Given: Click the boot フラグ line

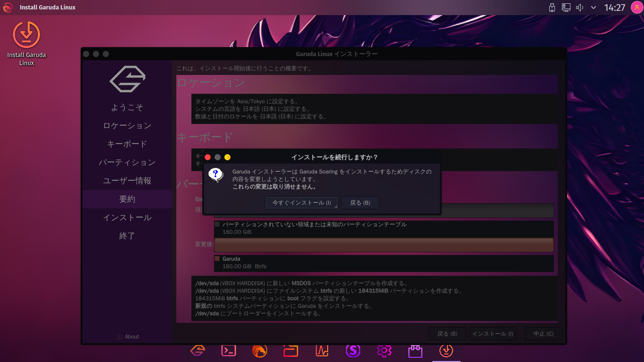Looking at the screenshot, I should pyautogui.click(x=272, y=298).
